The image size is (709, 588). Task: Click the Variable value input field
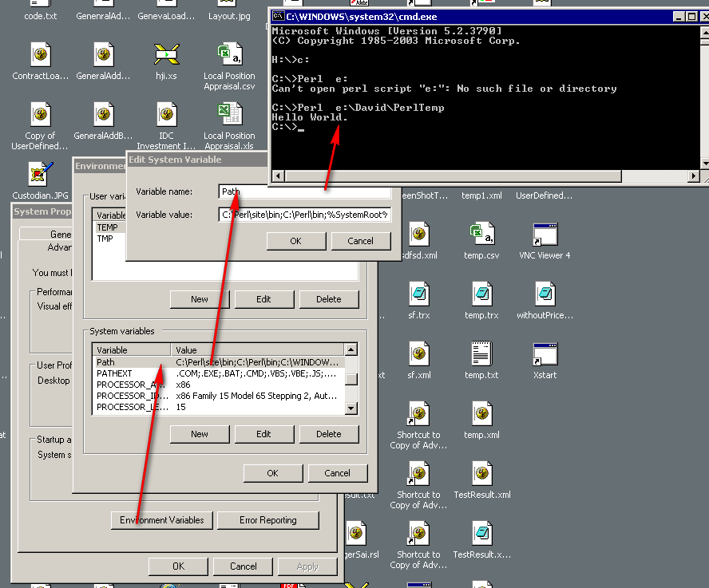coord(305,215)
